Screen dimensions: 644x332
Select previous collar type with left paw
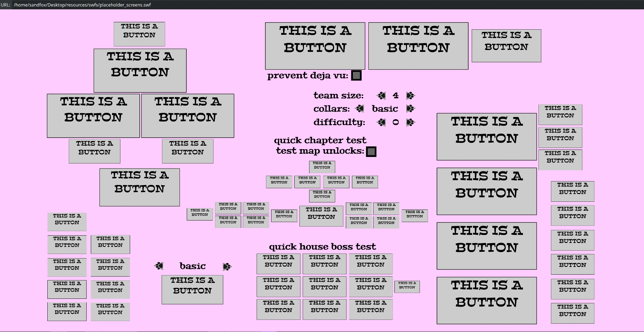pos(359,109)
